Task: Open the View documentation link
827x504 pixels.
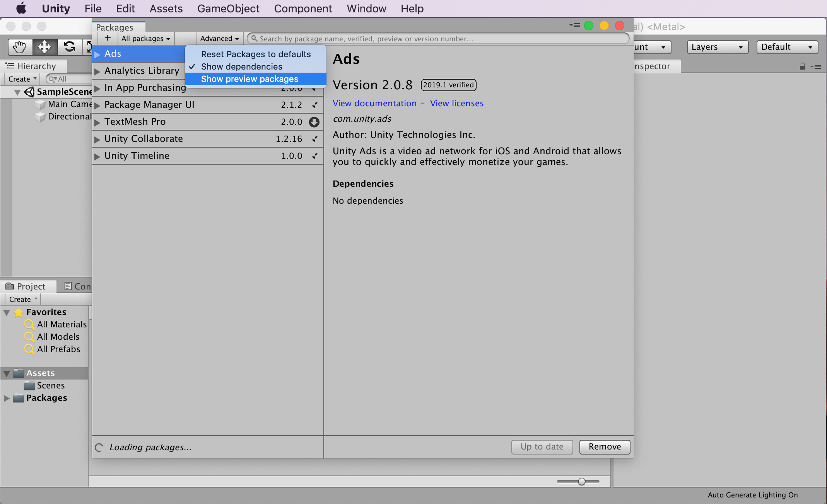Action: 374,103
